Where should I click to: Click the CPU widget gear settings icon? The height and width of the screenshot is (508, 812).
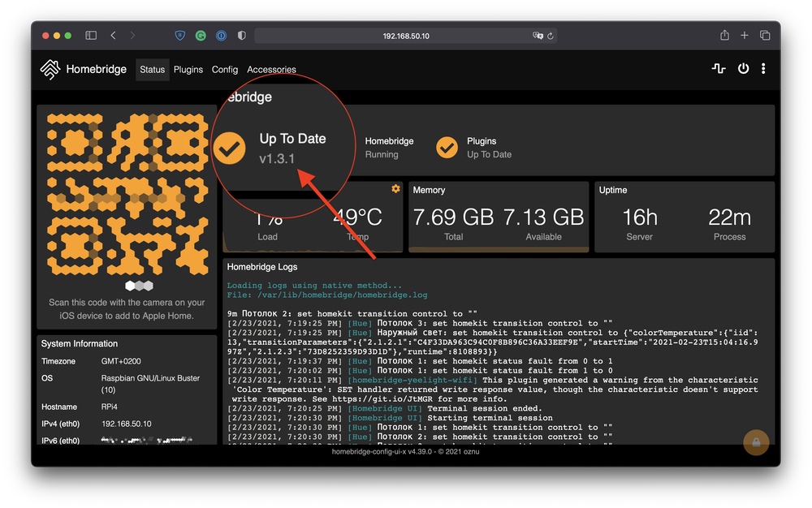(x=395, y=189)
